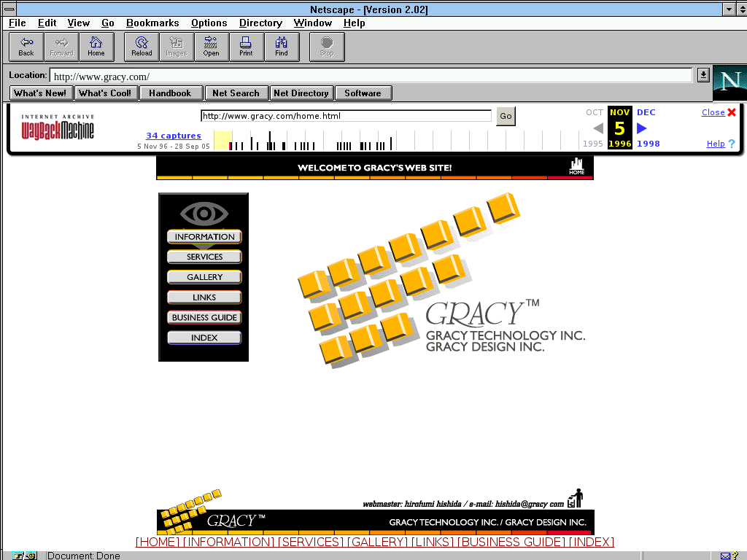Click the [BUSINESS GUIDE] footer link
The width and height of the screenshot is (747, 560).
click(x=511, y=542)
